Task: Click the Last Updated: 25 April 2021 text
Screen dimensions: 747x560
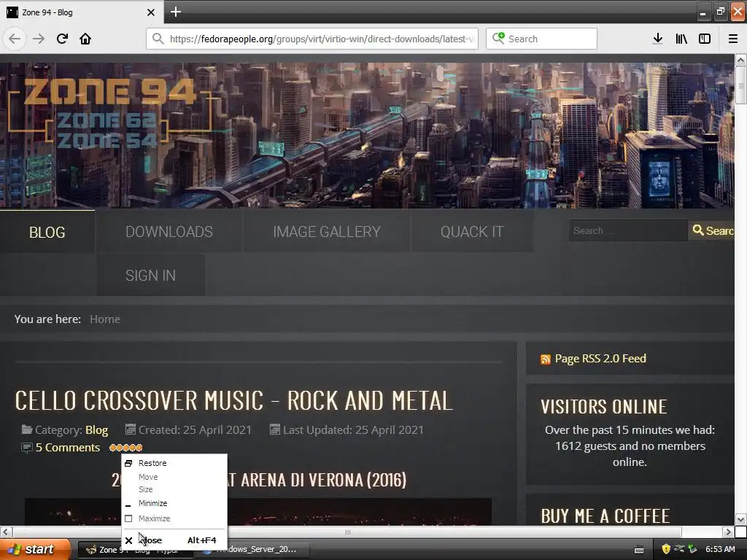Action: coord(353,430)
